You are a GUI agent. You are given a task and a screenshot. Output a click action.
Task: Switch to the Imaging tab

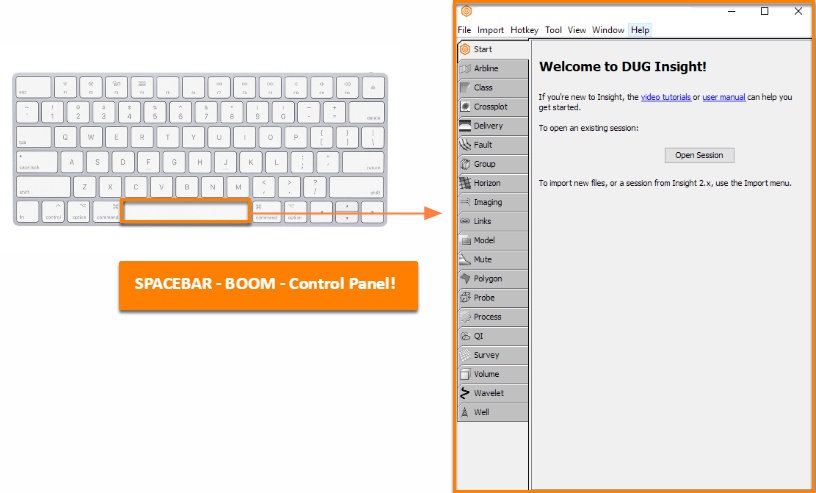[493, 202]
